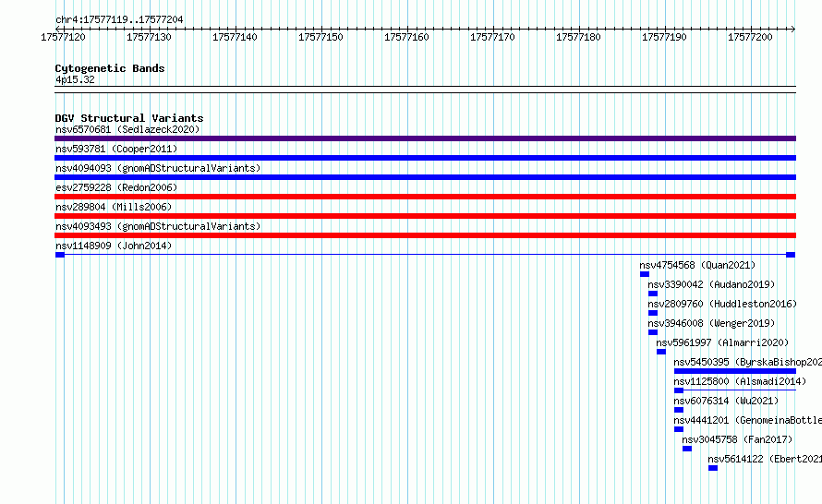The height and width of the screenshot is (504, 822).
Task: Click the blue block under nsv5614122
Action: pos(713,468)
